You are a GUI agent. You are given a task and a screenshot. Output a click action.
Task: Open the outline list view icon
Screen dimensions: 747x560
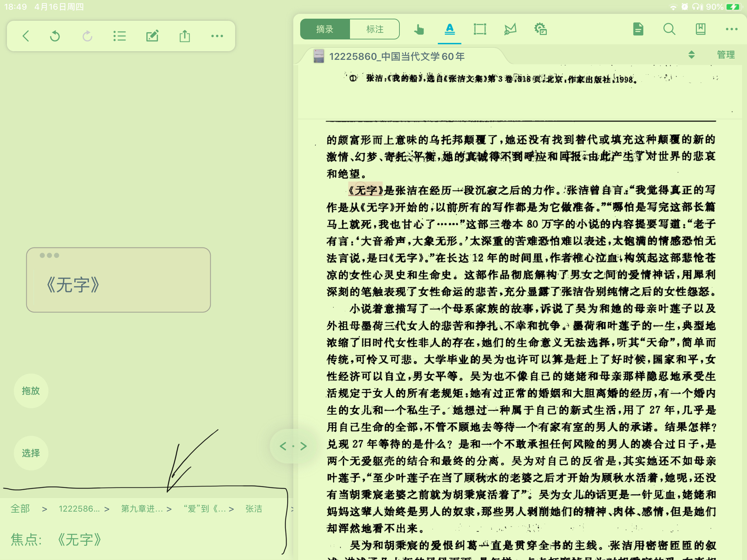click(x=119, y=36)
